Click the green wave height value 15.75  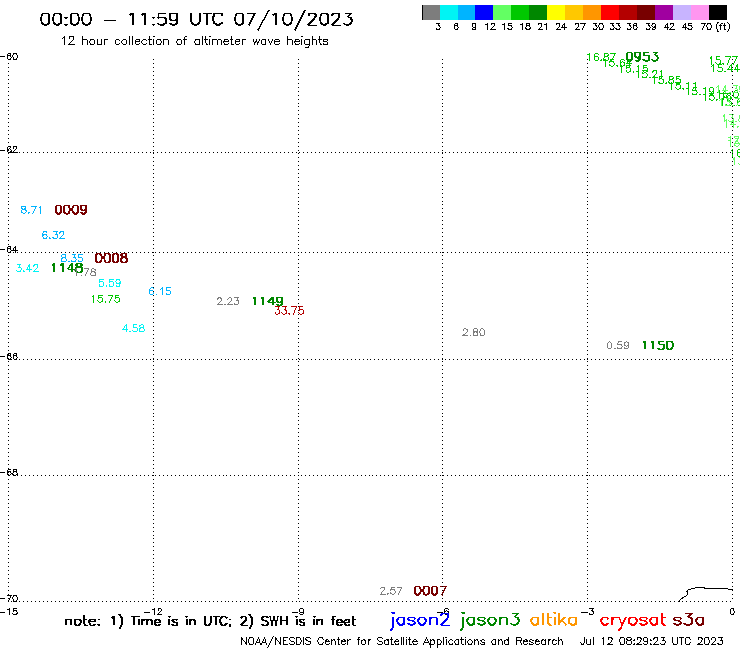[106, 299]
